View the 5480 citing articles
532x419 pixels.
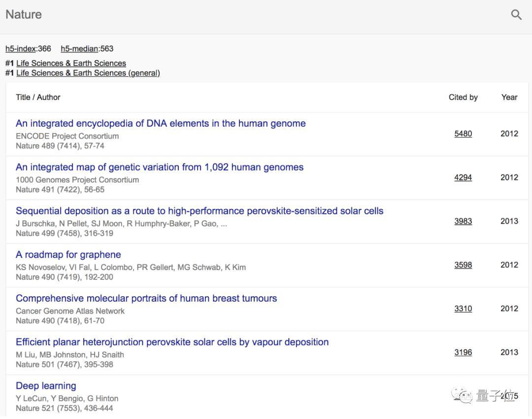pos(463,134)
